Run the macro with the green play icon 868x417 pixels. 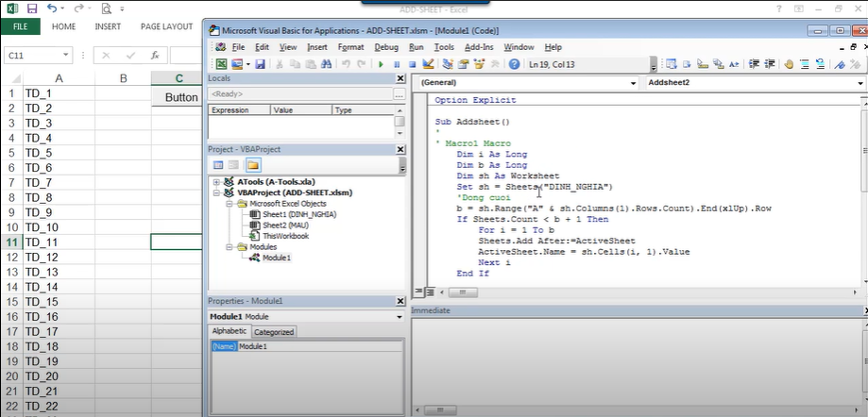coord(381,64)
